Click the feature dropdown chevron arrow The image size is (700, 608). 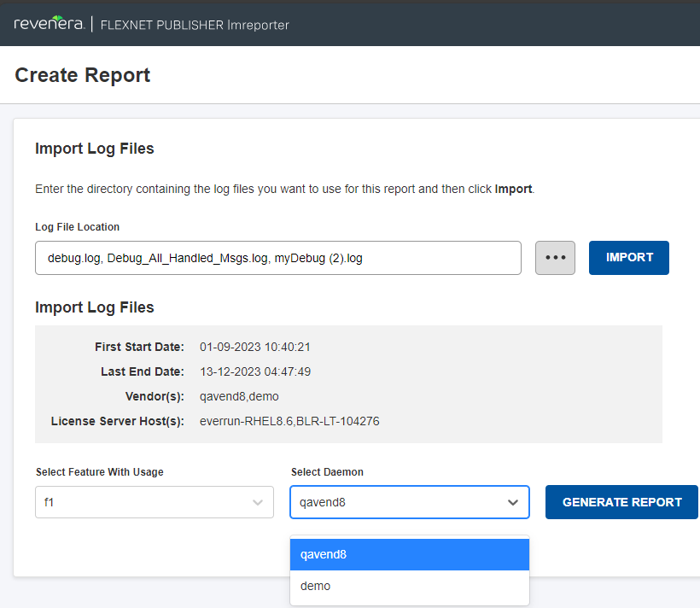coord(258,503)
